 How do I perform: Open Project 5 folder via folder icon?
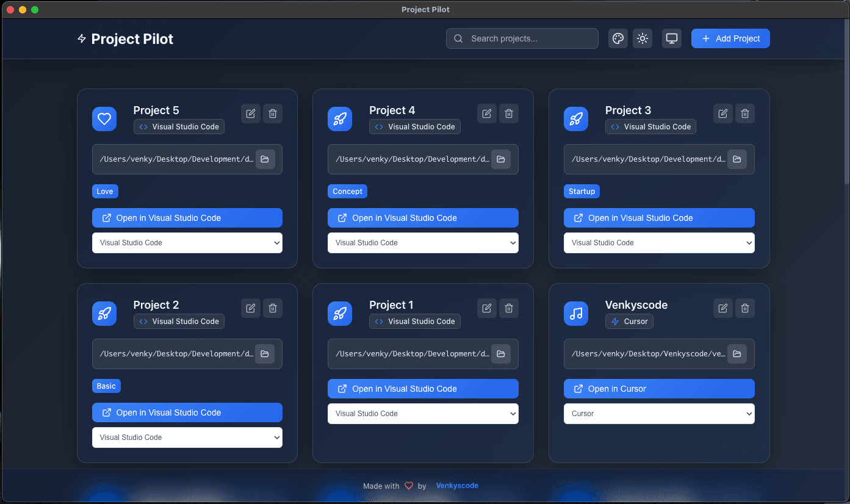click(x=265, y=159)
